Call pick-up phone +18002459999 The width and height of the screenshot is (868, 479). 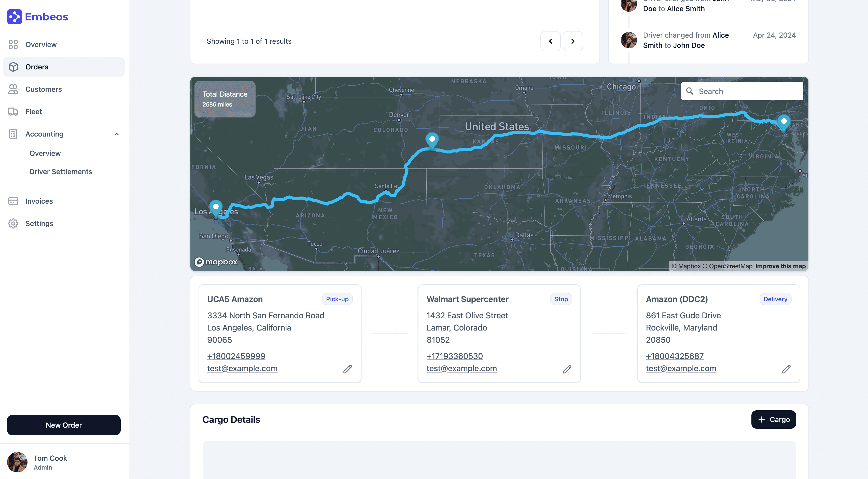236,356
